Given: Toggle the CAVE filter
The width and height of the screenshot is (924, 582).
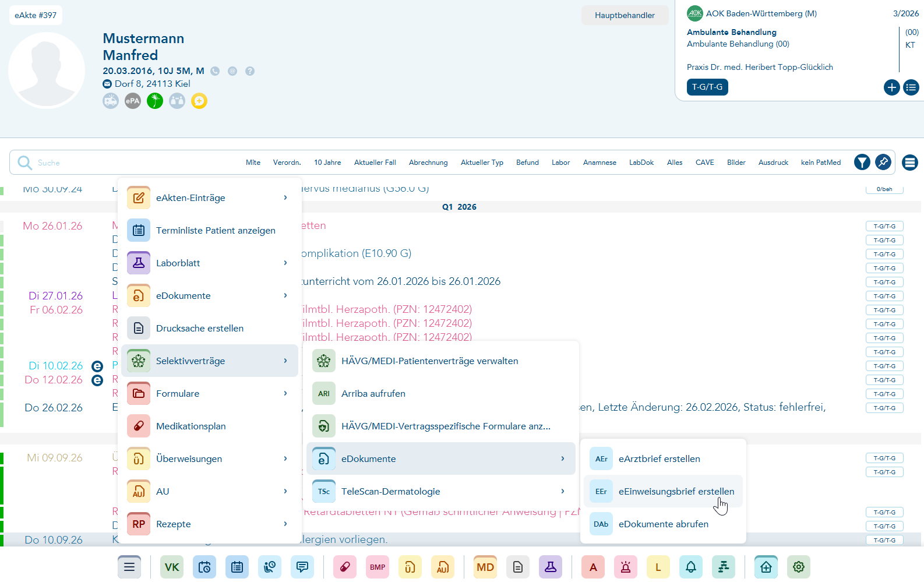Looking at the screenshot, I should 705,163.
